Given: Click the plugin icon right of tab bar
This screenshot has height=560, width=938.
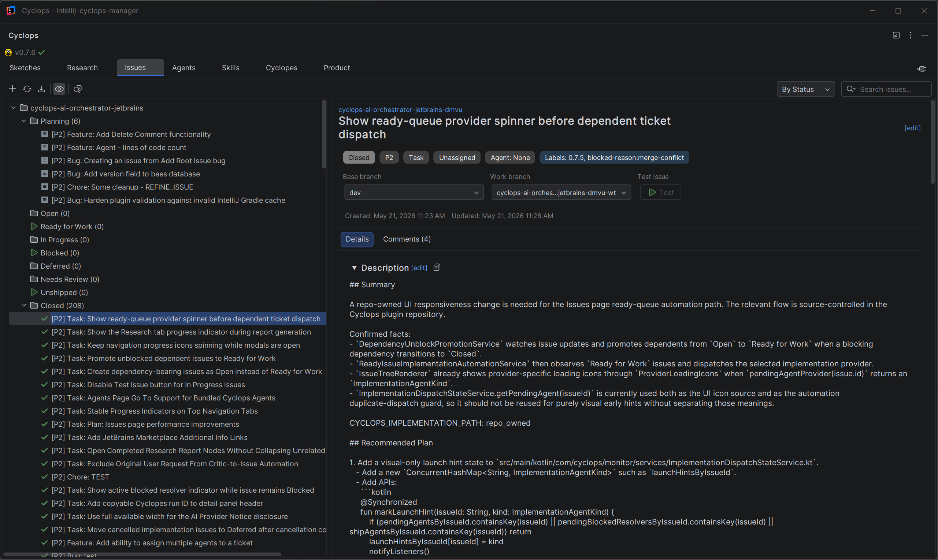Looking at the screenshot, I should pos(922,69).
